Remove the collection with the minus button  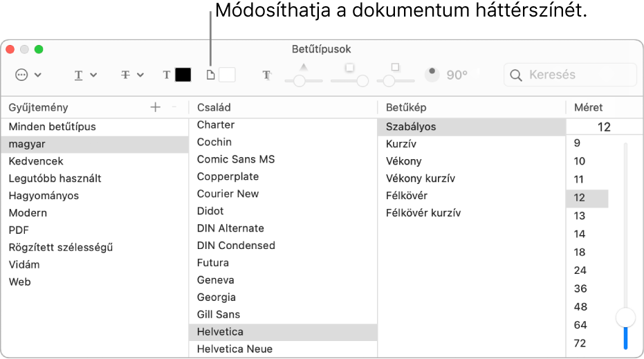[x=174, y=107]
